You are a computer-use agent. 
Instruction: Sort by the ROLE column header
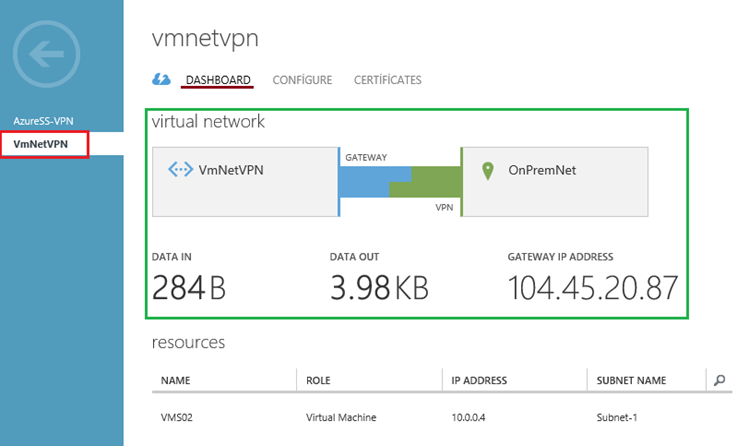tap(318, 380)
